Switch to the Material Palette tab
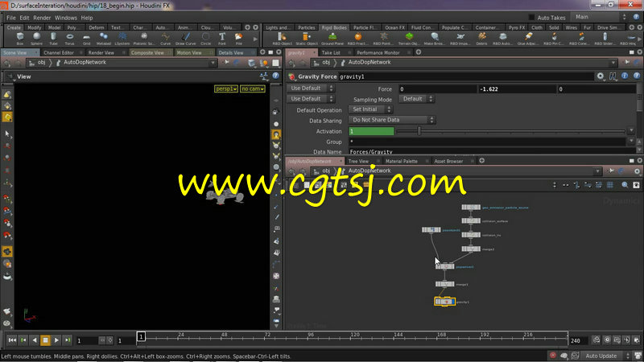The width and height of the screenshot is (644, 362). [x=401, y=162]
